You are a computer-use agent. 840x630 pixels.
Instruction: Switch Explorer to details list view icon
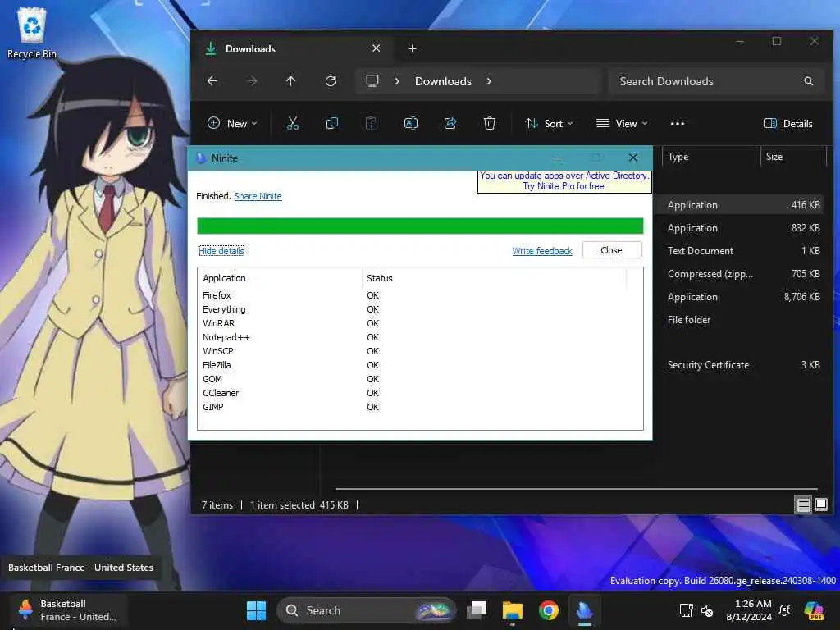(804, 504)
